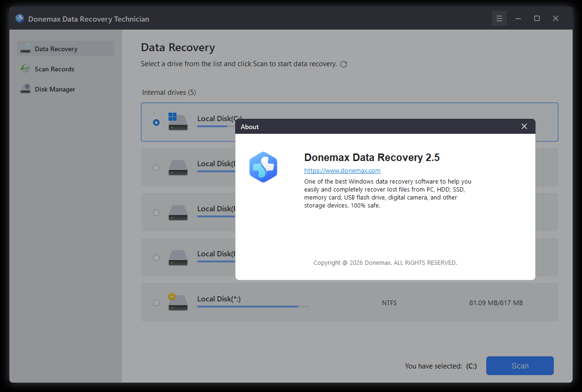This screenshot has width=582, height=392.
Task: Select Data Recovery in the sidebar
Action: [66, 48]
